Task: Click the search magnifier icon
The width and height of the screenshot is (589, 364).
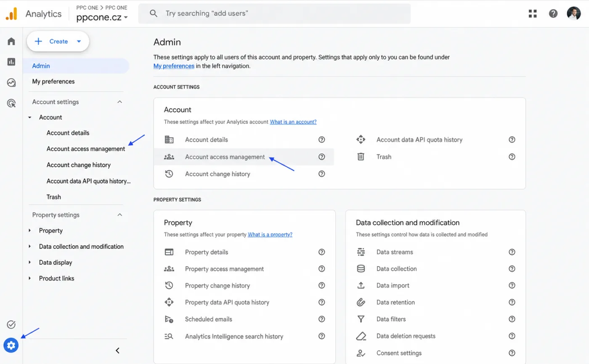Action: 154,13
